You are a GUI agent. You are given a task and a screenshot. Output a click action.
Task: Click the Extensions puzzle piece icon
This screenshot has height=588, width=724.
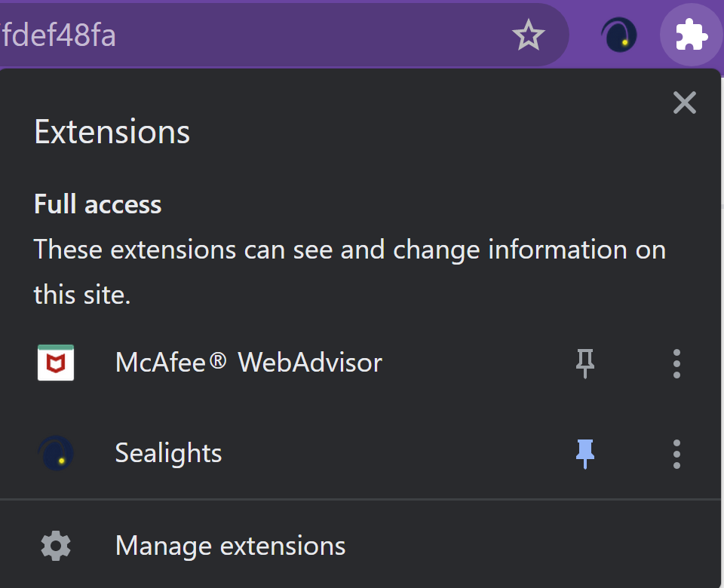(691, 35)
